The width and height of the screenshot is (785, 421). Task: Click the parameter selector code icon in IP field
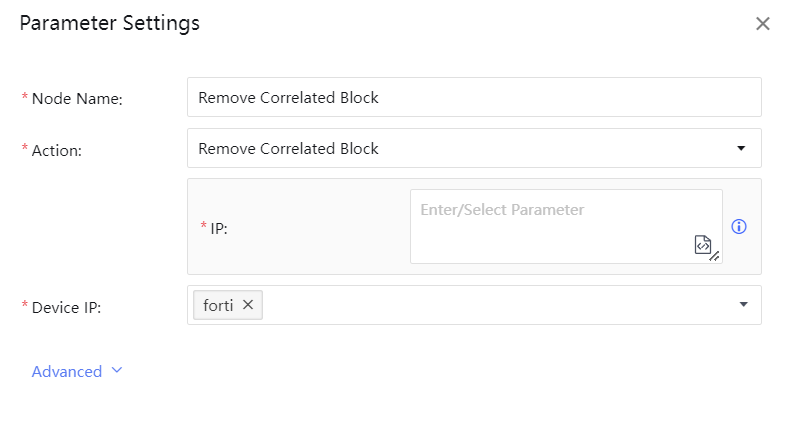click(703, 244)
